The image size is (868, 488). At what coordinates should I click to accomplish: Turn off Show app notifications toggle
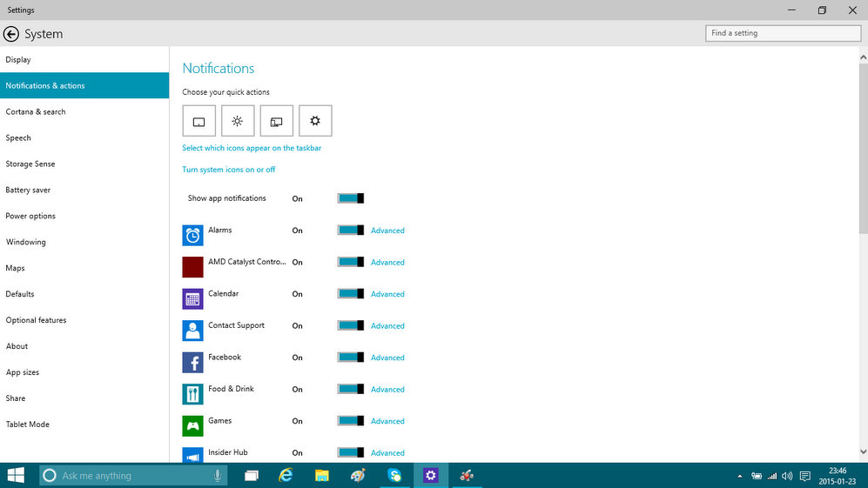point(350,198)
